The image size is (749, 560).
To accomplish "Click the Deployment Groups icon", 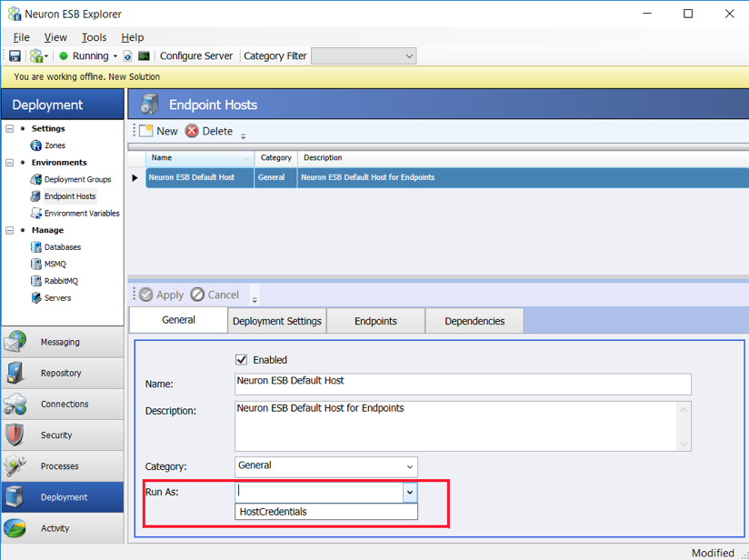I will (x=35, y=179).
